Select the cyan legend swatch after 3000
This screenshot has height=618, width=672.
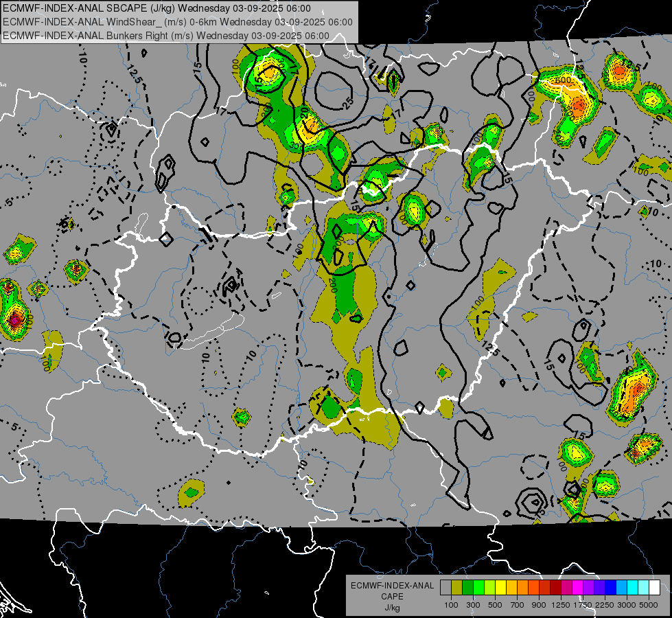tap(633, 587)
